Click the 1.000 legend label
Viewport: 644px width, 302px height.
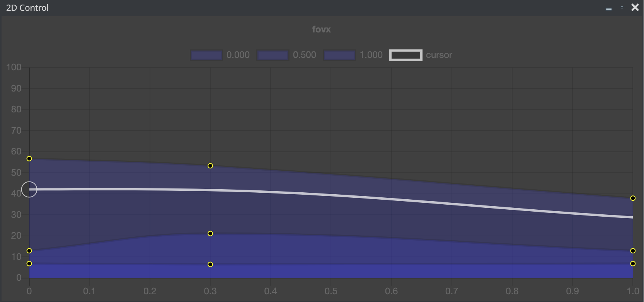coord(371,55)
